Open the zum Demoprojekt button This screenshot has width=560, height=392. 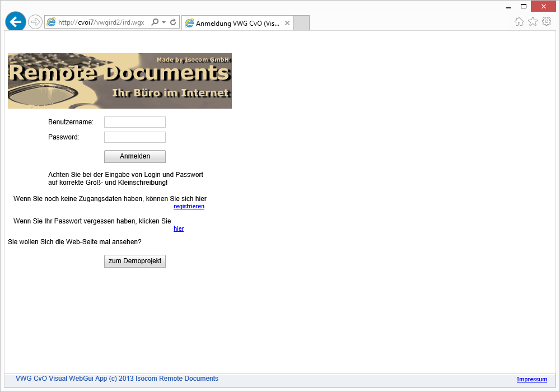tap(134, 261)
